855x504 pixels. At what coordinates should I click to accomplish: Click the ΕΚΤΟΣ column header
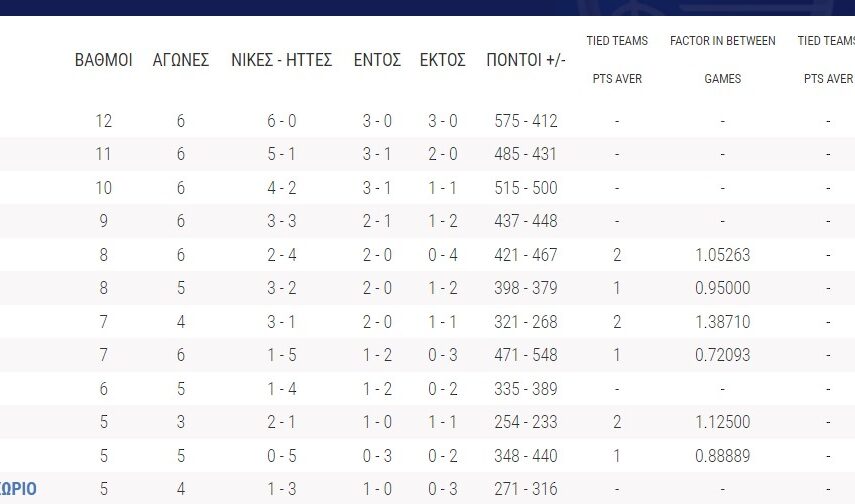click(442, 60)
